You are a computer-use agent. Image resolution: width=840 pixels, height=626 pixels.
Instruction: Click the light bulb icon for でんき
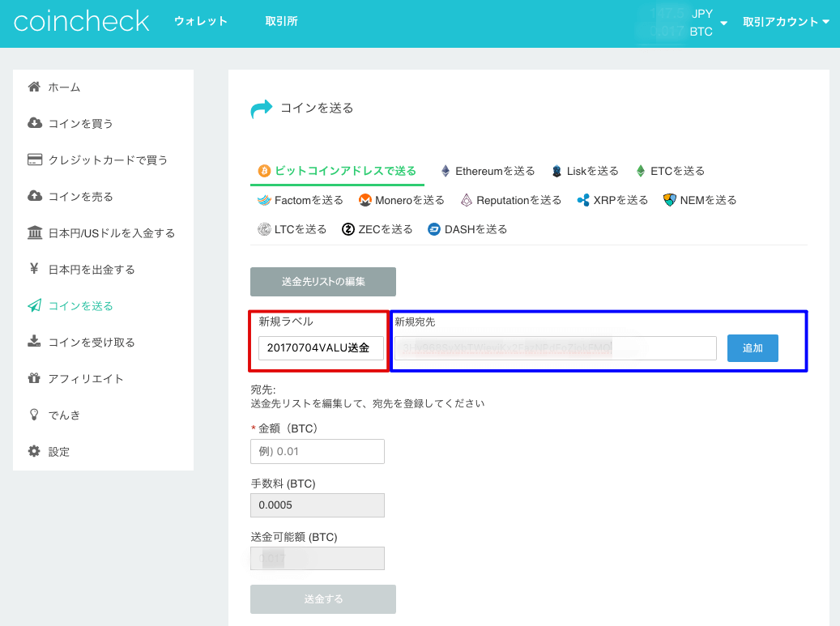[x=34, y=415]
